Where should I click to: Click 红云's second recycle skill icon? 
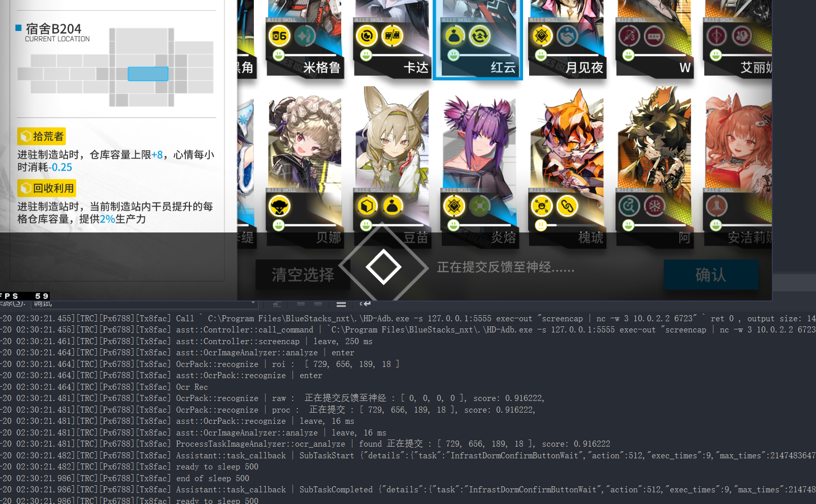[479, 36]
